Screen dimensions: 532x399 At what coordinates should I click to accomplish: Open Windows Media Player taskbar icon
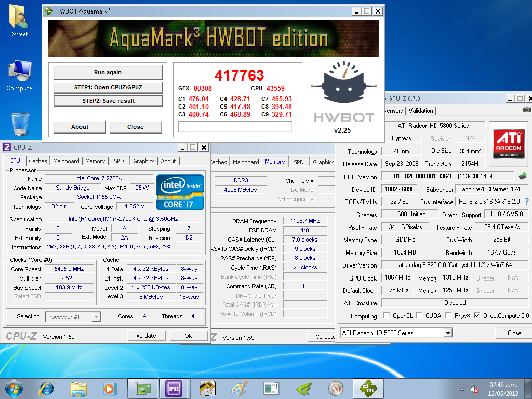pos(110,389)
